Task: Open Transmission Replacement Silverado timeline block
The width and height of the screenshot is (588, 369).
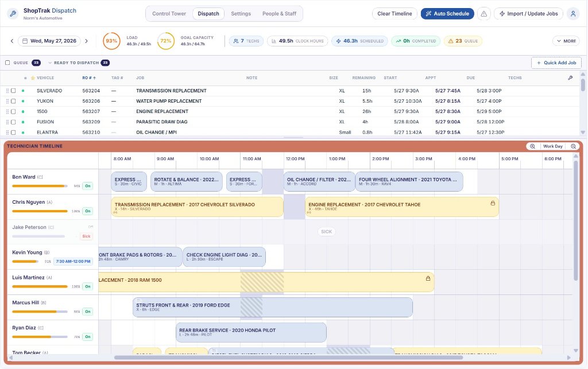Action: 198,207
